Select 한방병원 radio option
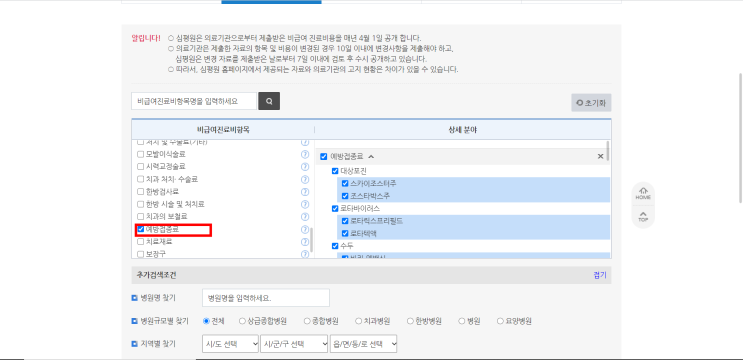 410,321
